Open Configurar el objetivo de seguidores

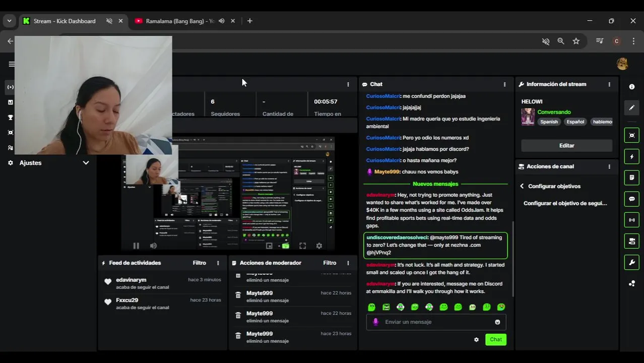click(x=565, y=203)
